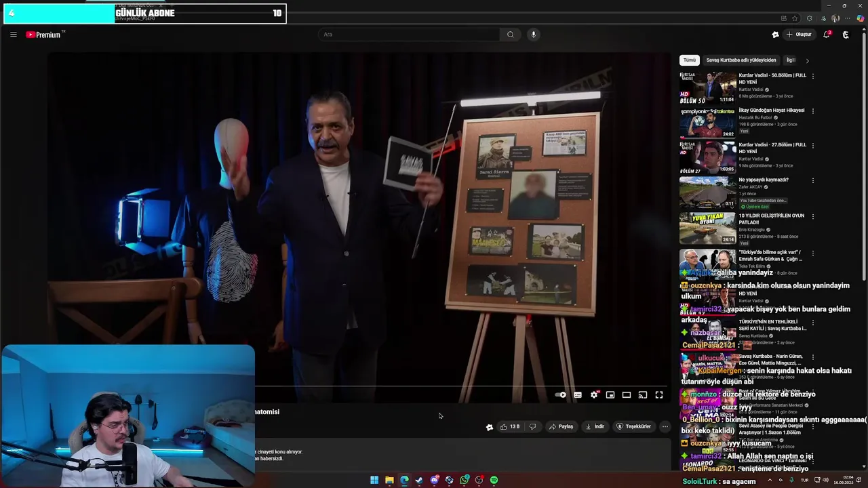Screen dimensions: 868x488
Task: Click the sparkle icon left of like button
Action: click(x=489, y=427)
